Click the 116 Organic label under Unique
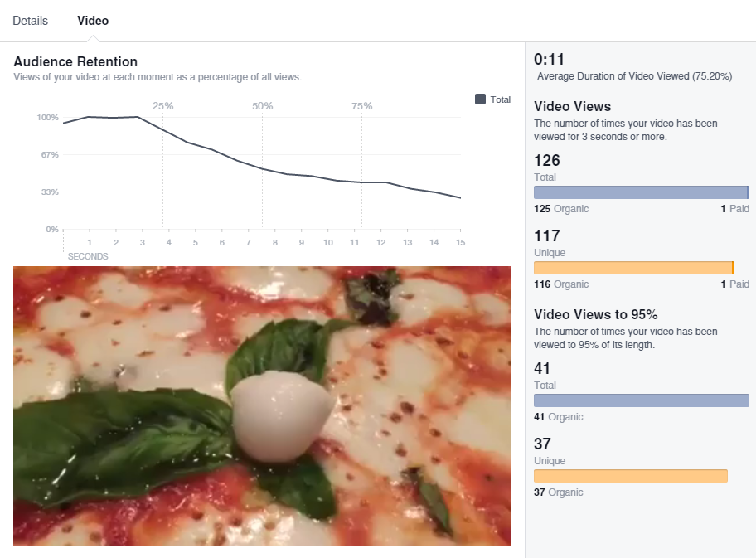Image resolution: width=756 pixels, height=558 pixels. coord(561,284)
